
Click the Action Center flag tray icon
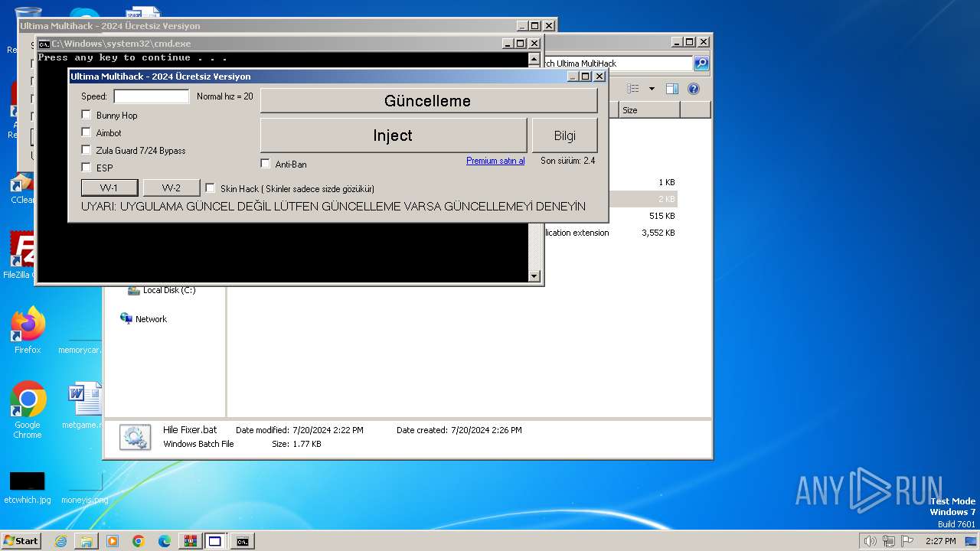tap(908, 541)
